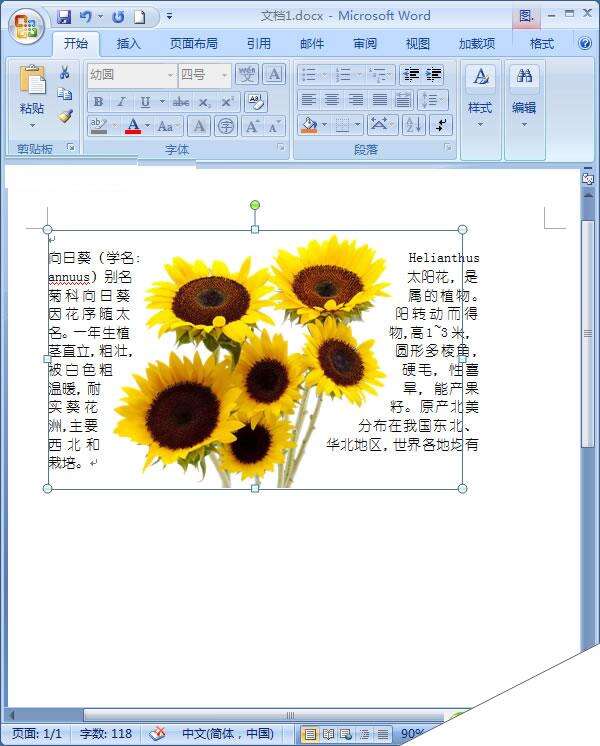Open the 视图 ribbon tab

(418, 44)
